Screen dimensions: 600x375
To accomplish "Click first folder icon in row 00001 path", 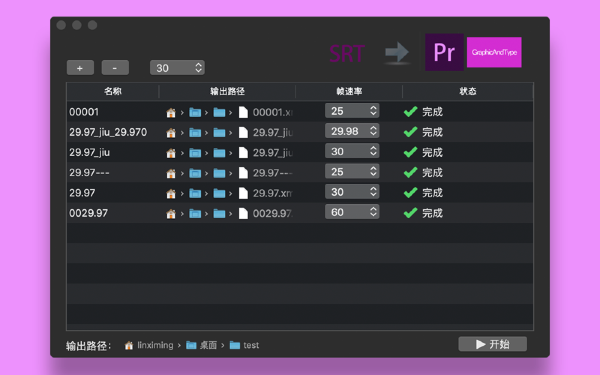I will (x=195, y=112).
